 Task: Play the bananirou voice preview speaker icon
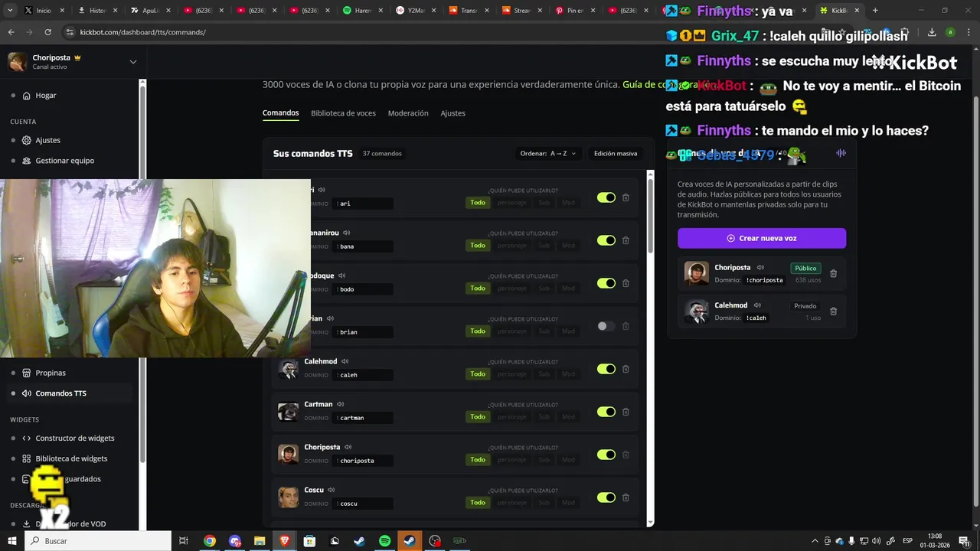347,233
